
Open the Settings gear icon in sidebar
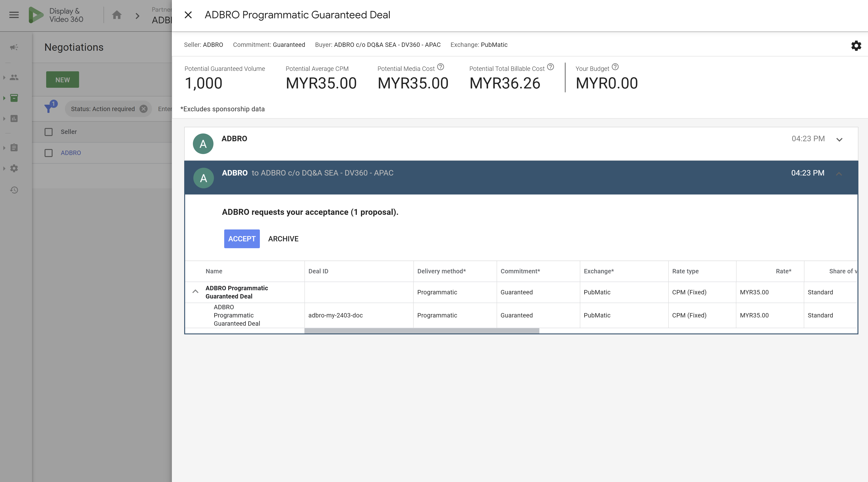pos(14,168)
